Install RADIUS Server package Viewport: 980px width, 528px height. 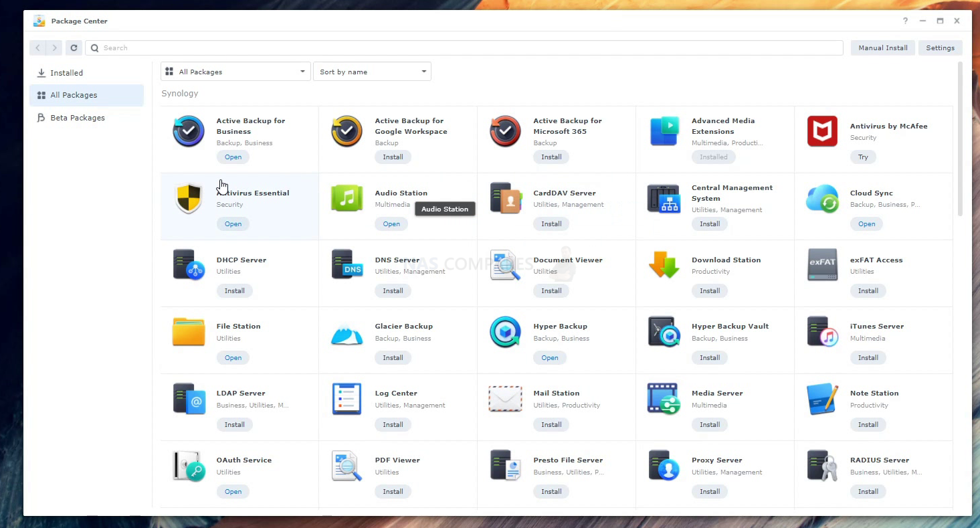868,492
